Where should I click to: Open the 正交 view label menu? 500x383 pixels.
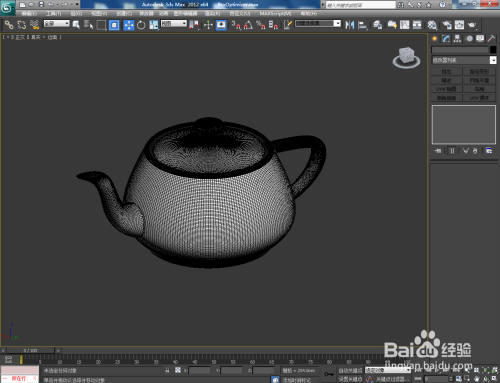pyautogui.click(x=20, y=37)
